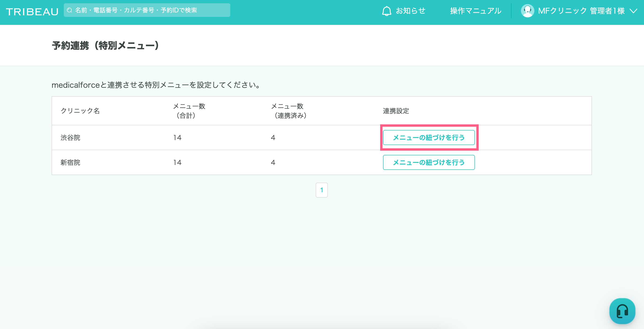Click メニューの紐づけを行う for 新宿院
644x329 pixels.
click(x=428, y=162)
